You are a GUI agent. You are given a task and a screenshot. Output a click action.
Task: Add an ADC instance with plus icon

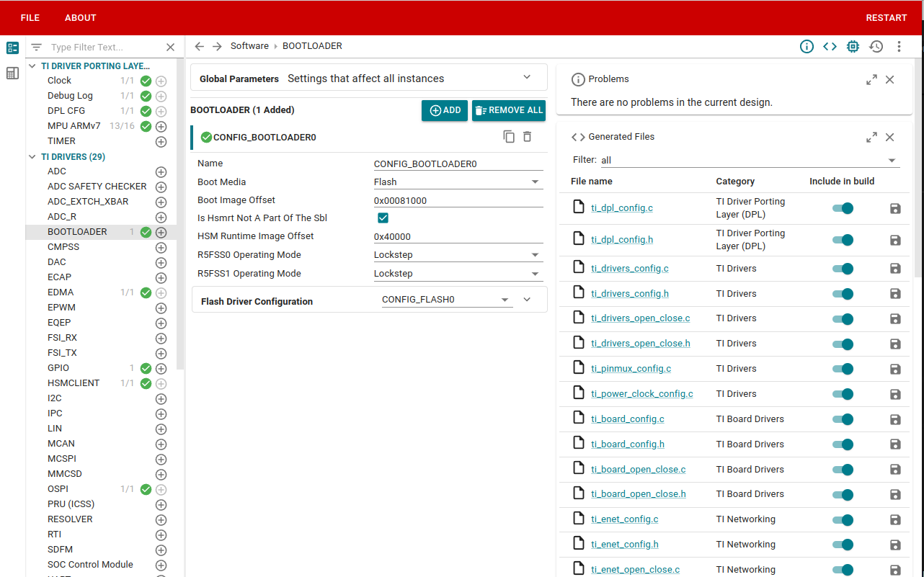point(161,172)
